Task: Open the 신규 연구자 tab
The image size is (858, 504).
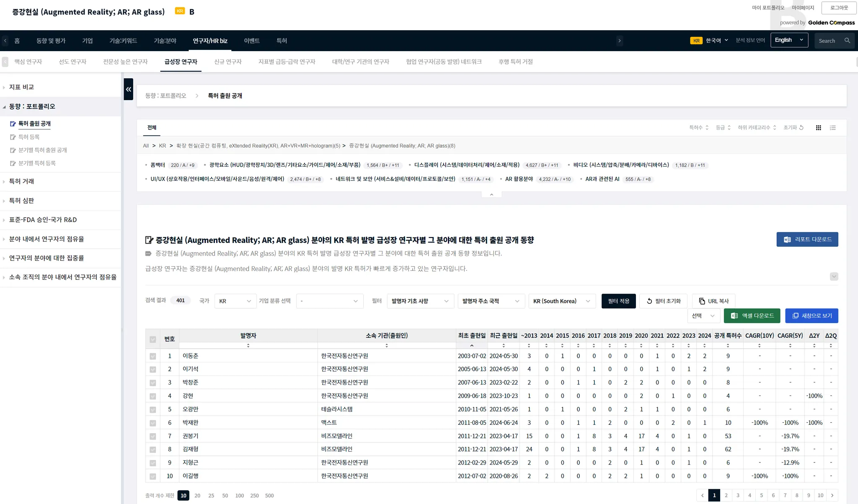Action: coord(227,62)
